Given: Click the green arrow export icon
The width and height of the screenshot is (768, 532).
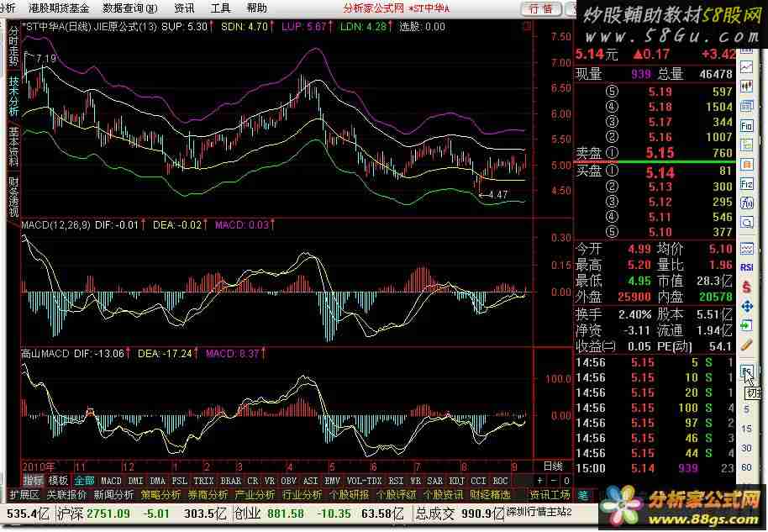Looking at the screenshot, I should (x=746, y=325).
